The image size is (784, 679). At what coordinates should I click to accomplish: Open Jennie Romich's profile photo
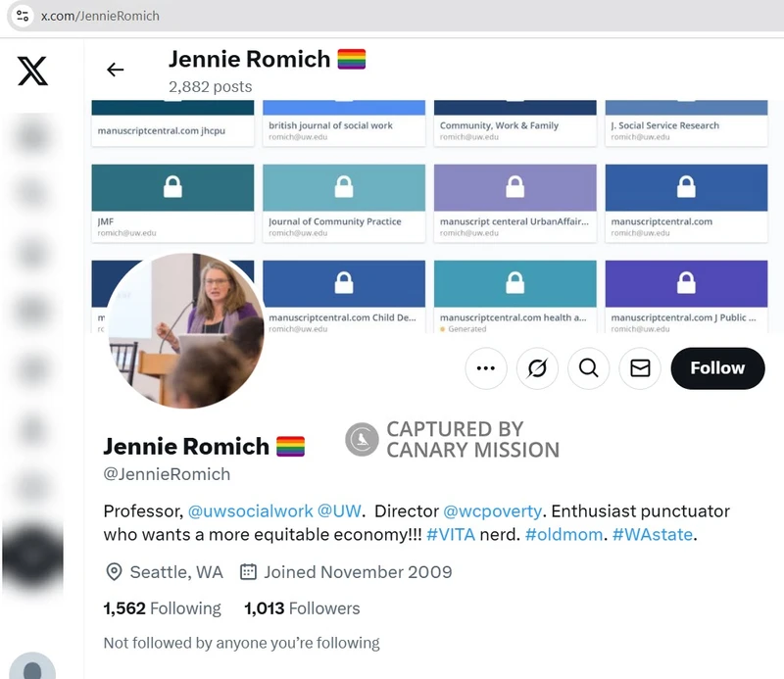tap(186, 330)
